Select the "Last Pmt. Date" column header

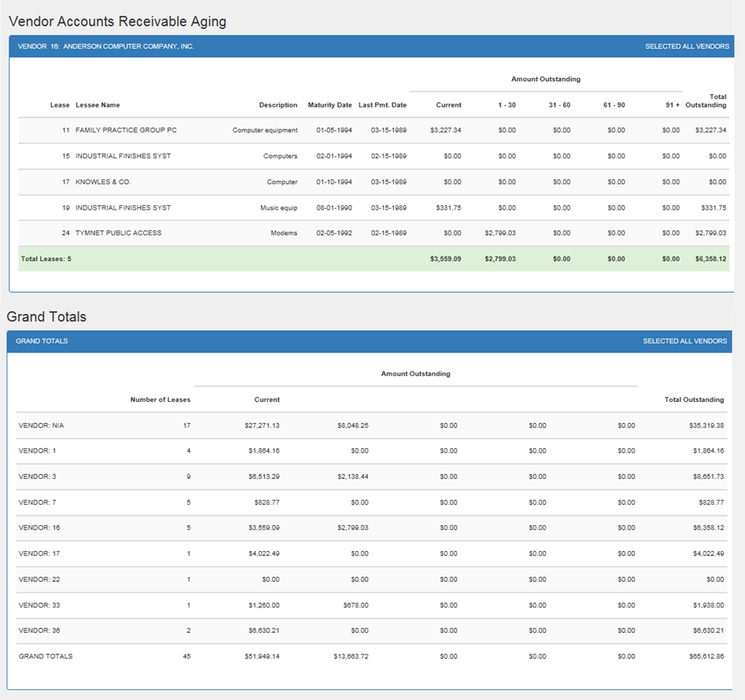[x=382, y=105]
